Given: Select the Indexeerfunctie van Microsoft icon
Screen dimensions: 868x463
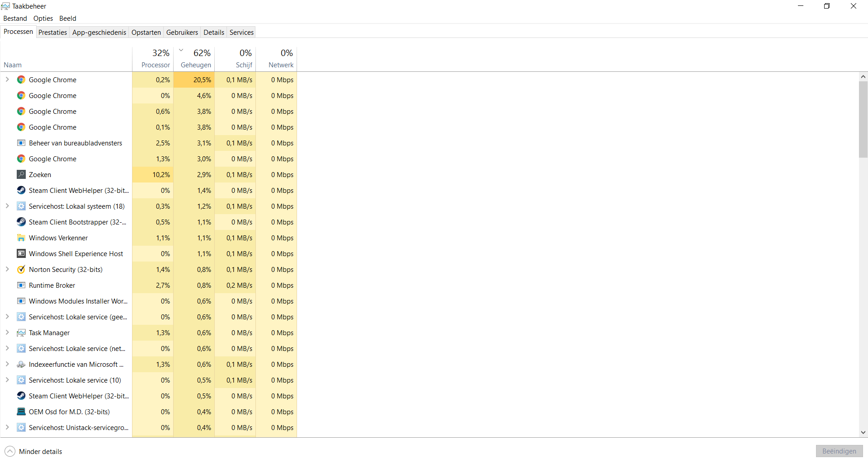Looking at the screenshot, I should 21,364.
